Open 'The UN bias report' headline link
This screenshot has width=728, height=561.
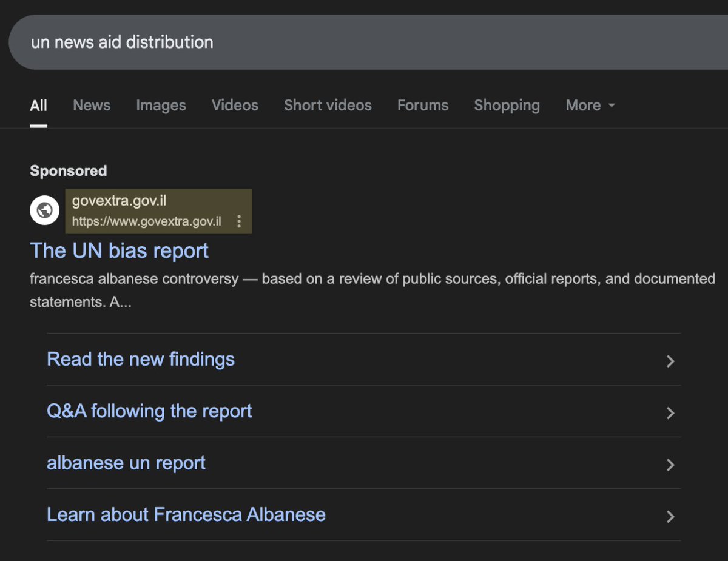coord(119,250)
